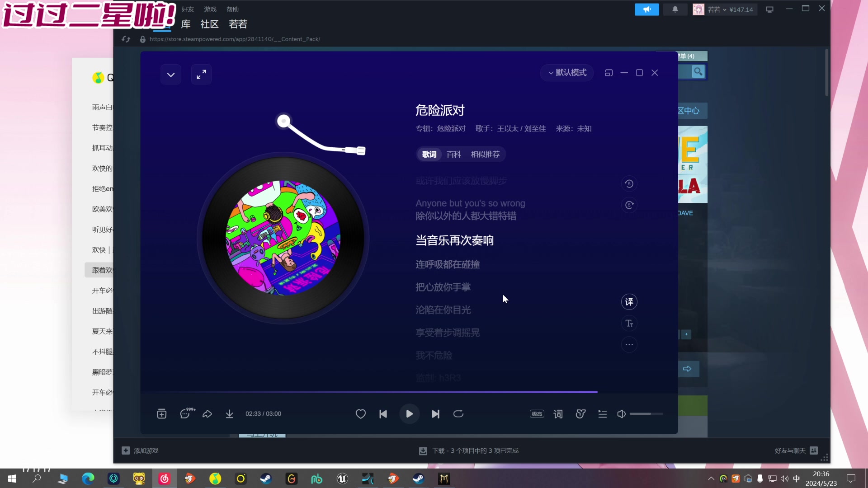Switch to the 百科 tab

[x=453, y=154]
